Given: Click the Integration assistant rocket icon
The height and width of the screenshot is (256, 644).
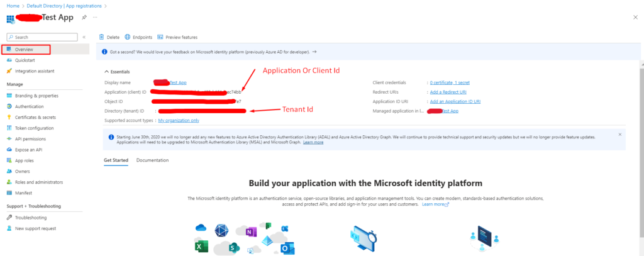Looking at the screenshot, I should click(9, 71).
